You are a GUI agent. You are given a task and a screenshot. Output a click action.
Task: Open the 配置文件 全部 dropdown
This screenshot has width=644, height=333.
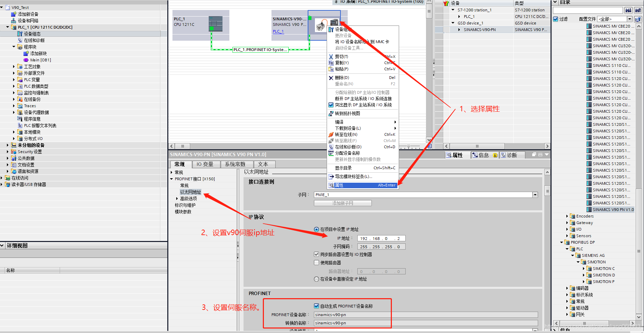pos(630,19)
